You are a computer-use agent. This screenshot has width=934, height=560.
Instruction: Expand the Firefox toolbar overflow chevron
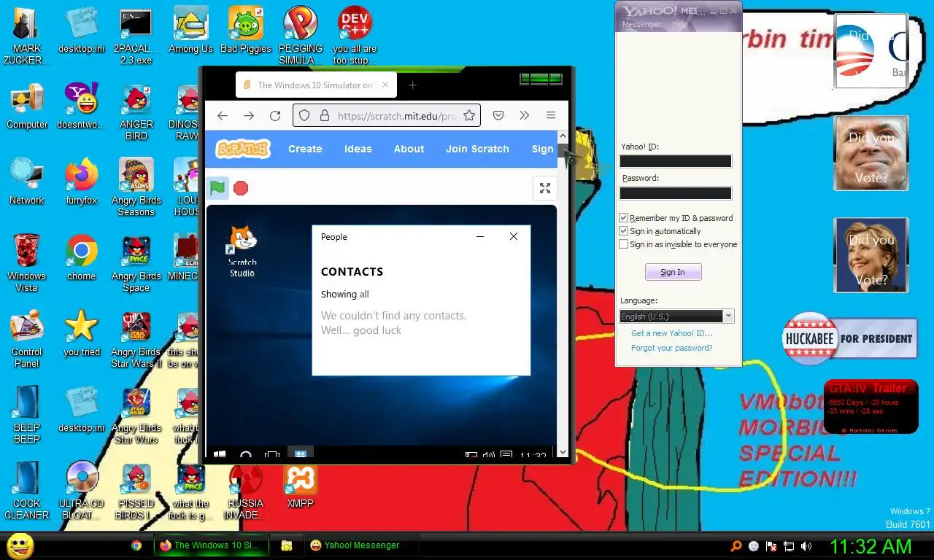click(x=524, y=115)
